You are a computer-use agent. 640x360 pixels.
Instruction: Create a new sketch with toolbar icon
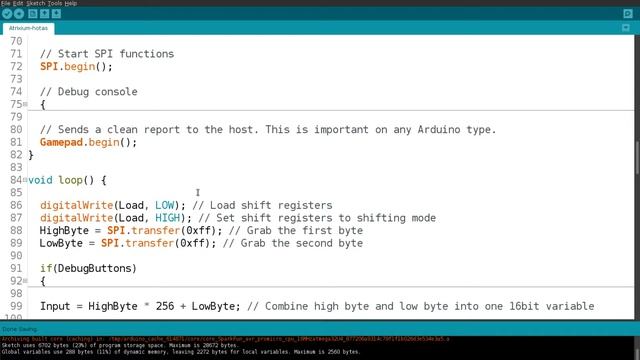click(x=33, y=14)
